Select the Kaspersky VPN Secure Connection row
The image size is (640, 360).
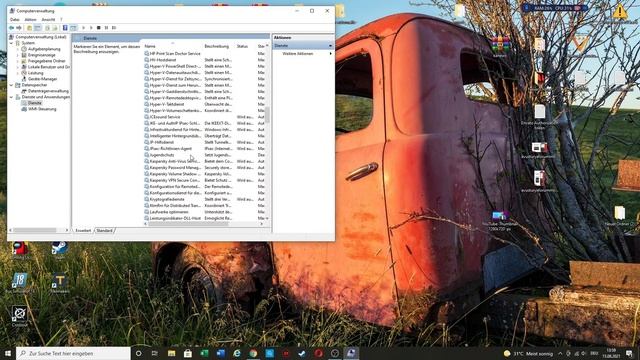point(204,180)
